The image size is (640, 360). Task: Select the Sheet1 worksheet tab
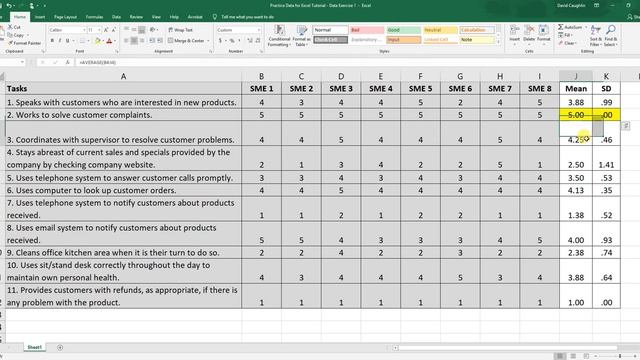pyautogui.click(x=34, y=347)
